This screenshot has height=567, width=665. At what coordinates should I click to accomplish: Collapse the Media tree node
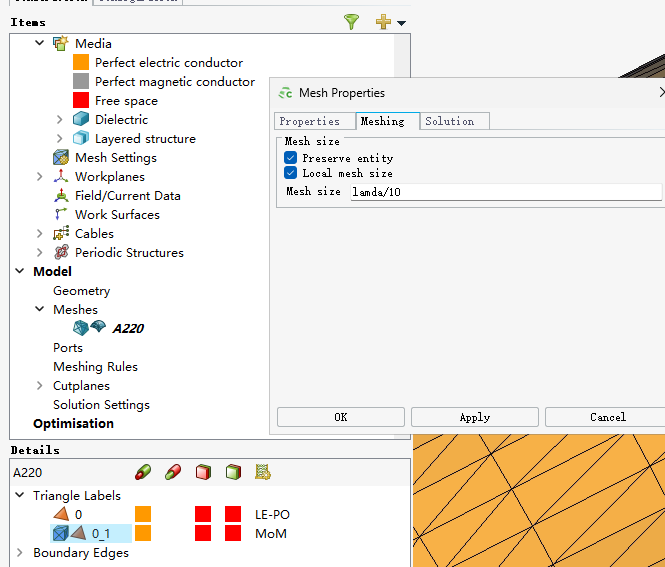point(39,43)
